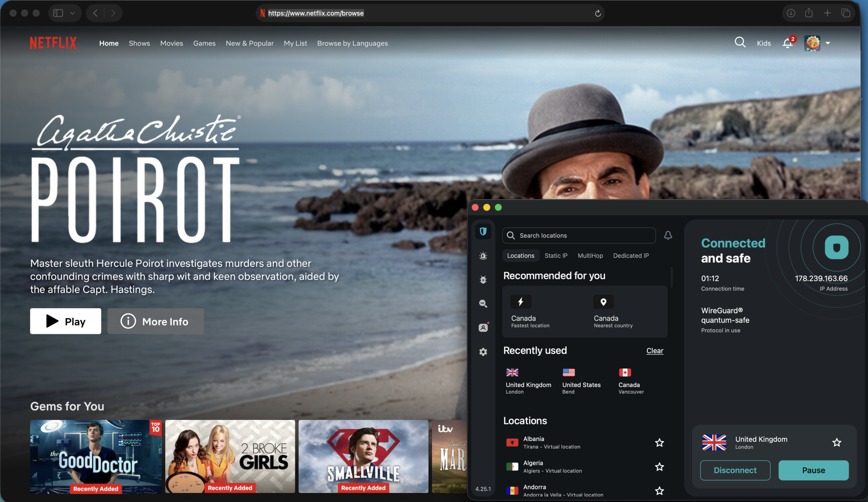Click the VPN notifications bell icon

click(x=668, y=235)
